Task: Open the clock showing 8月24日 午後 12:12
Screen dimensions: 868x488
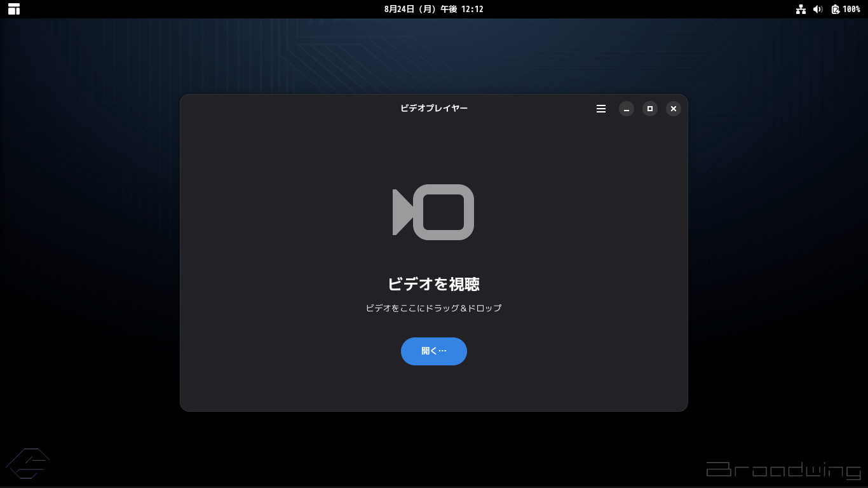Action: (434, 9)
